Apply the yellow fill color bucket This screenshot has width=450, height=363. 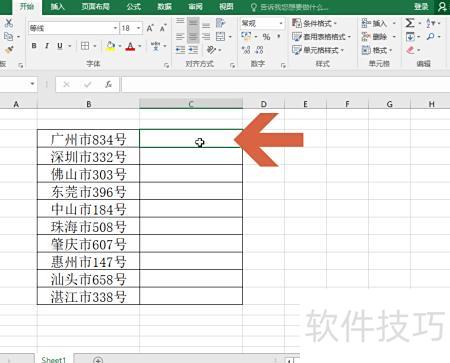tap(110, 46)
